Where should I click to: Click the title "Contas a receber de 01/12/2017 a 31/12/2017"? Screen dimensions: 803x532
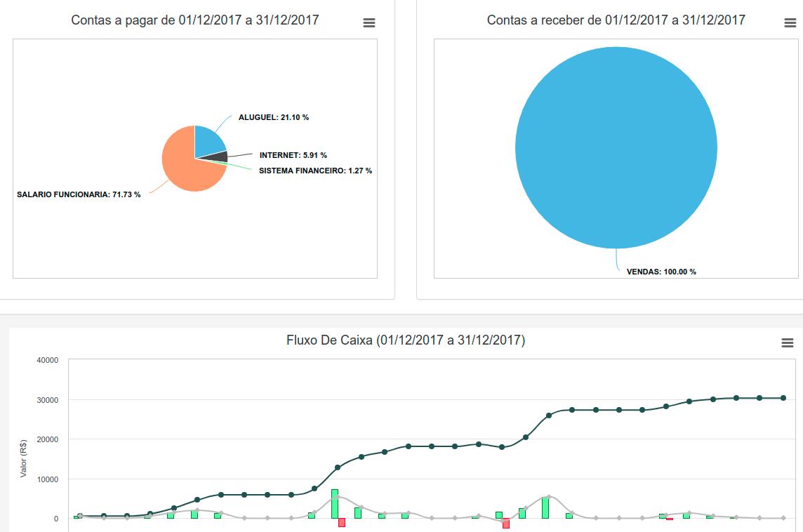tap(616, 20)
